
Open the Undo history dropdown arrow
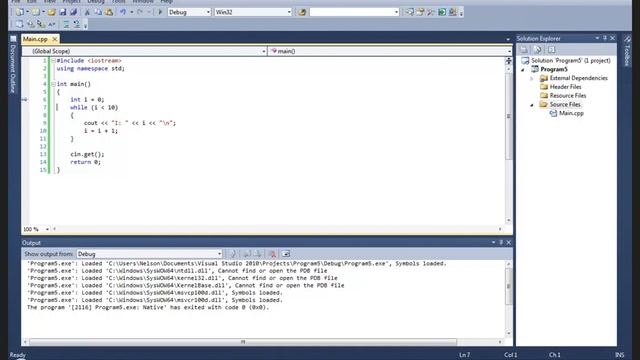coord(131,12)
